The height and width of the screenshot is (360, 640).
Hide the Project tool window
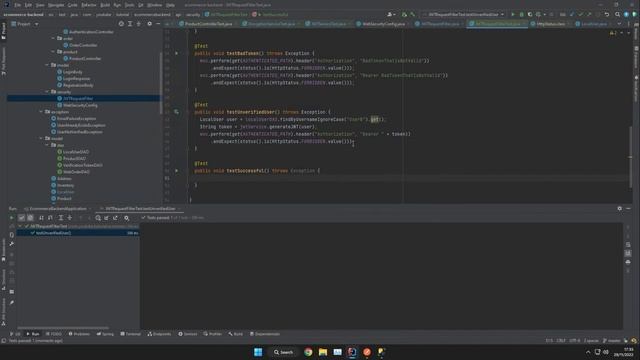coord(158,24)
